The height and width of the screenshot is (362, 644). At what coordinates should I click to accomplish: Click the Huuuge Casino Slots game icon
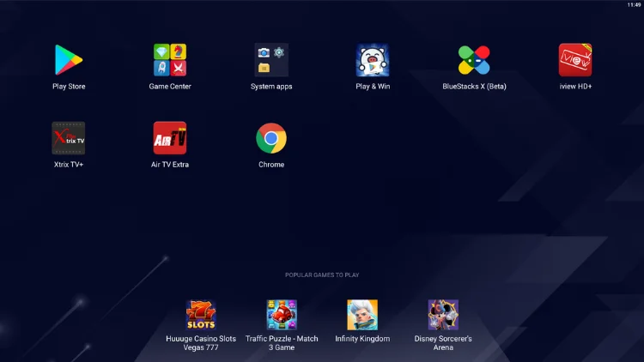[201, 315]
